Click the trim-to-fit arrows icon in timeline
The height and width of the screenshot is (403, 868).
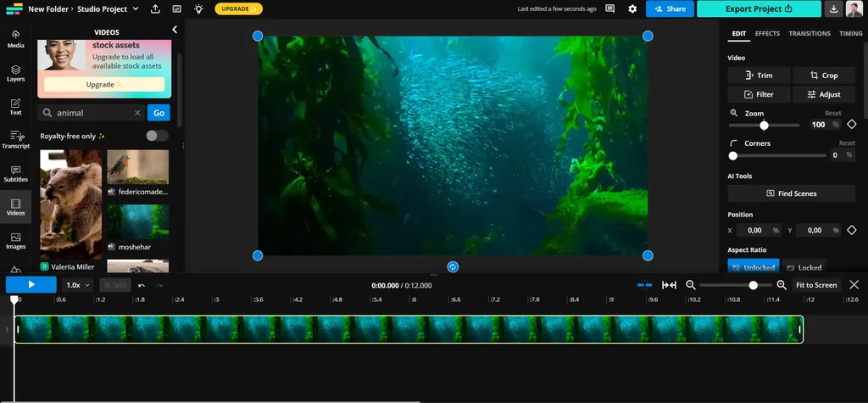click(x=670, y=285)
